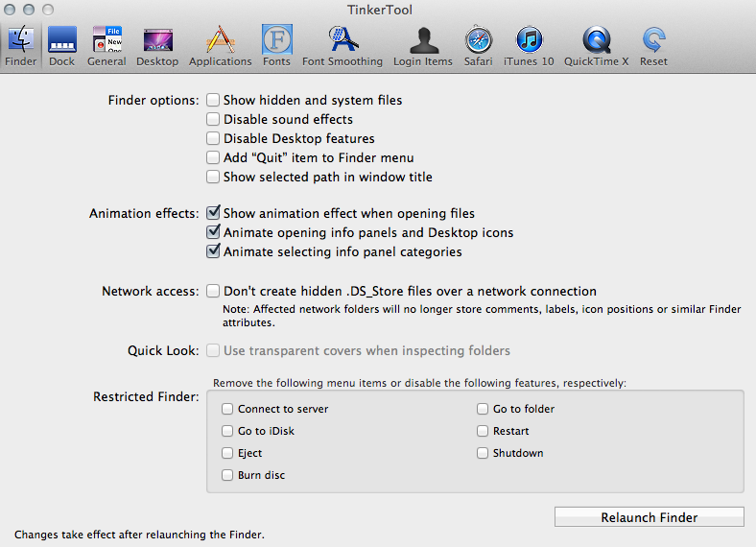The image size is (756, 547).
Task: Toggle Show selected path in window title
Action: 213,177
